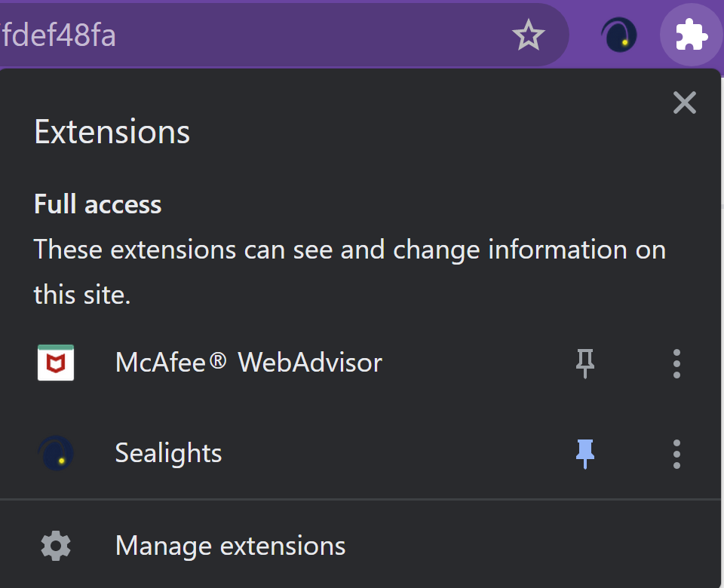The width and height of the screenshot is (724, 588).
Task: Click the Sealights icon in the extensions list
Action: (56, 453)
